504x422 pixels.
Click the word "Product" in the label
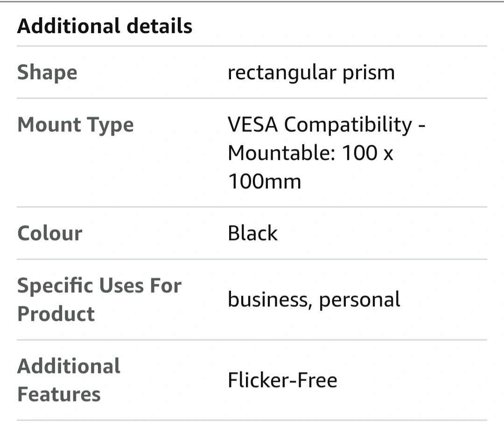coord(56,313)
